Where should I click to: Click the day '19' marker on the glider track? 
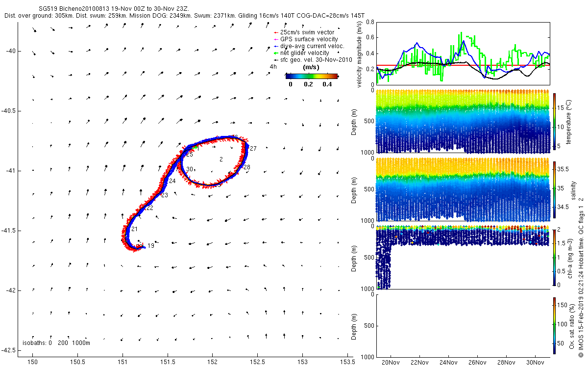[151, 246]
